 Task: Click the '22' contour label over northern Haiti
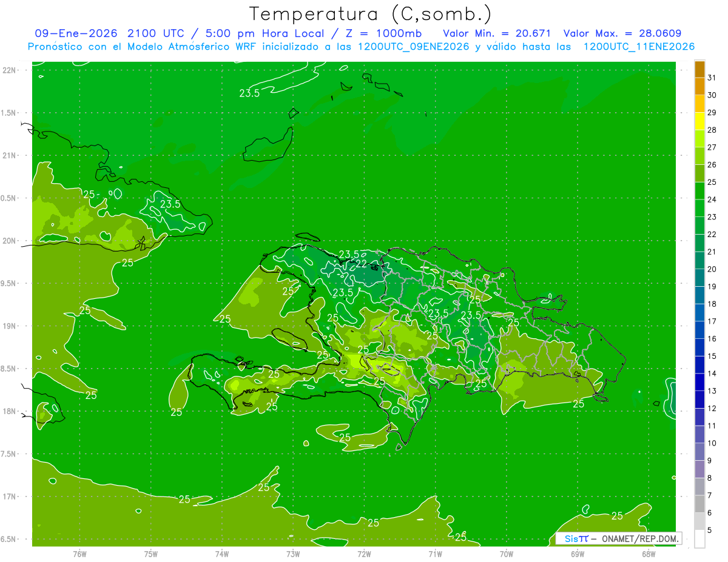(x=361, y=264)
